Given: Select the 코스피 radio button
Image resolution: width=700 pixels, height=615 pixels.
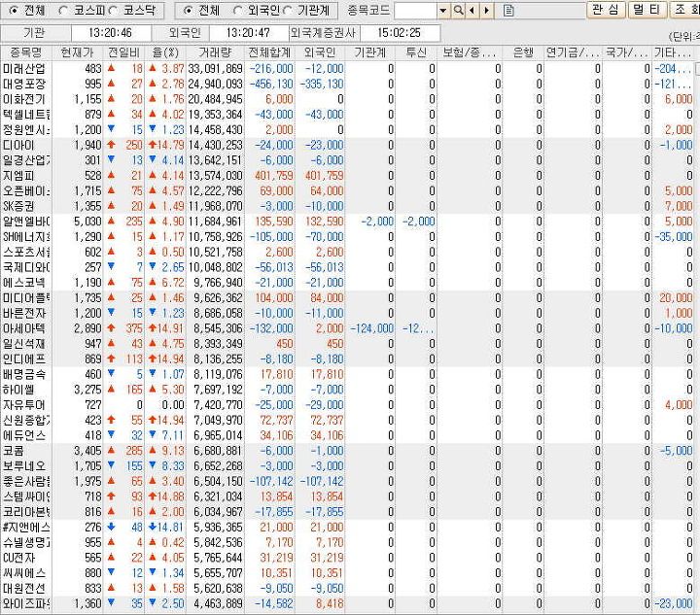Looking at the screenshot, I should click(x=63, y=11).
